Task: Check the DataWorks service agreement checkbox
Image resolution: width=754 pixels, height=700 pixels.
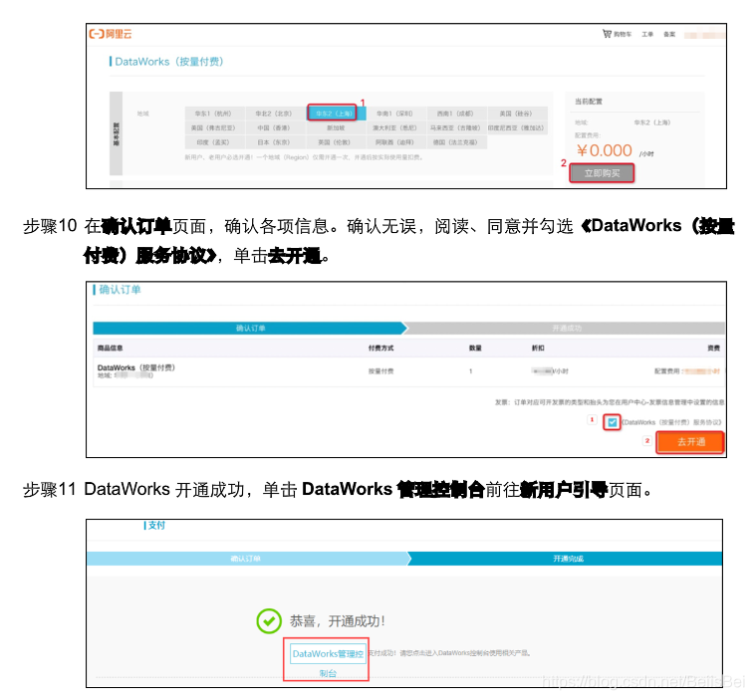Action: [x=613, y=422]
